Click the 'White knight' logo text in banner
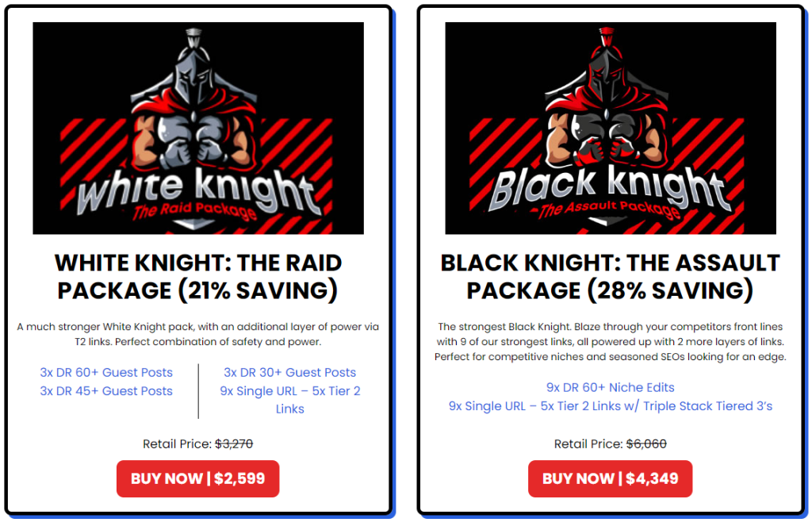 [198, 189]
